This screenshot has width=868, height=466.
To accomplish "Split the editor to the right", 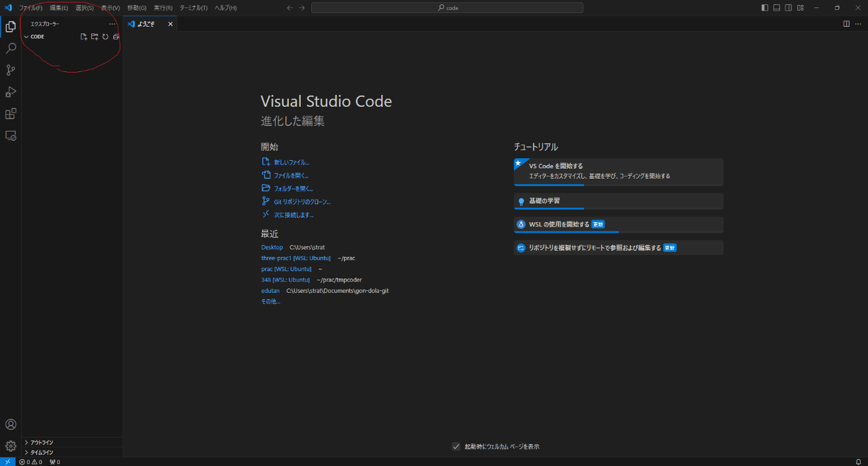I will coord(846,24).
